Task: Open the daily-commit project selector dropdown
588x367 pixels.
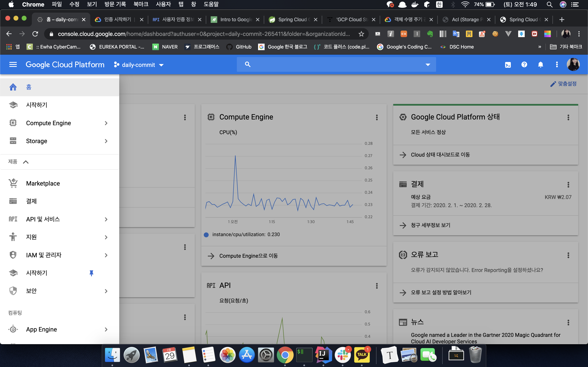Action: (139, 65)
